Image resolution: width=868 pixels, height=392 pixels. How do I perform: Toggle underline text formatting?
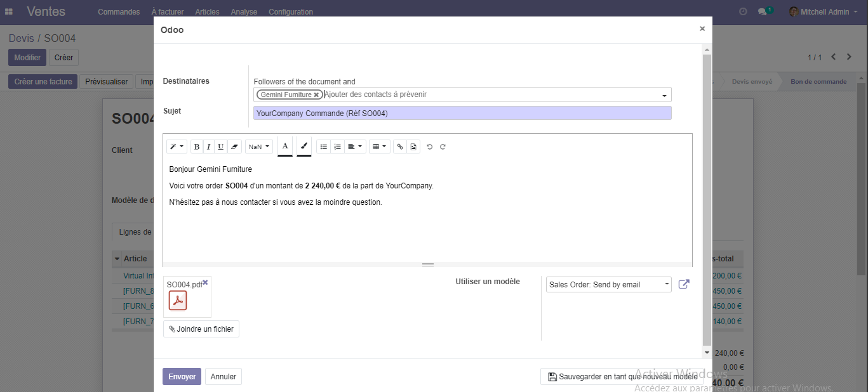click(220, 147)
